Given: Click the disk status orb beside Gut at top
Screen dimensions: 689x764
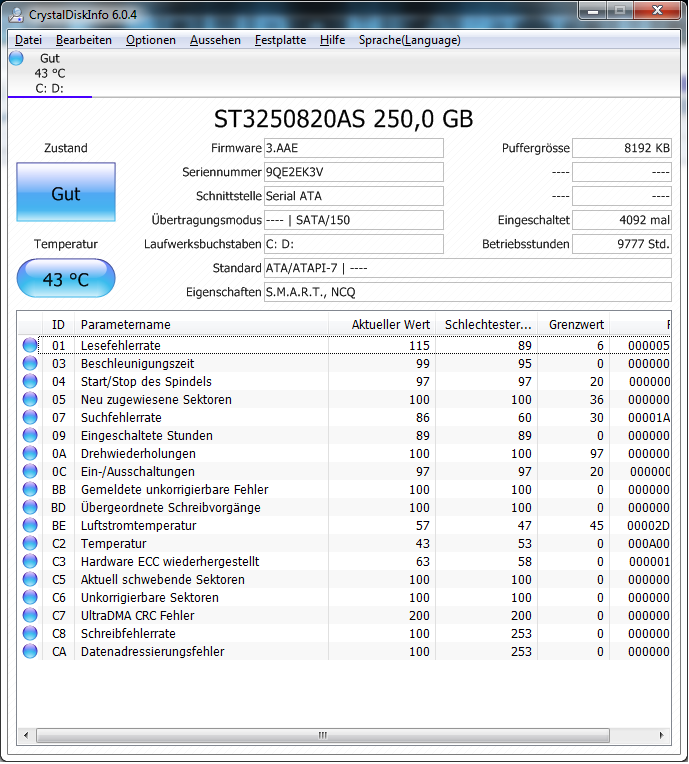Looking at the screenshot, I should (x=16, y=58).
